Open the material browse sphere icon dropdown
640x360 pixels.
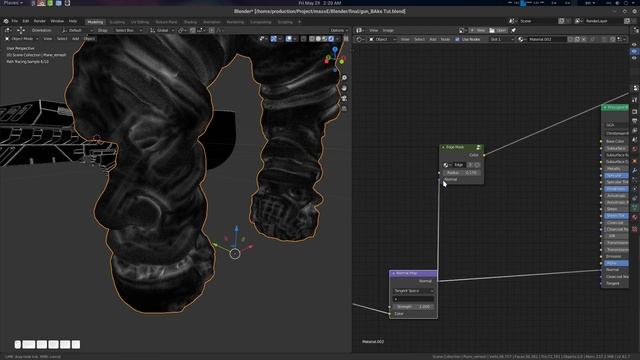tap(521, 39)
